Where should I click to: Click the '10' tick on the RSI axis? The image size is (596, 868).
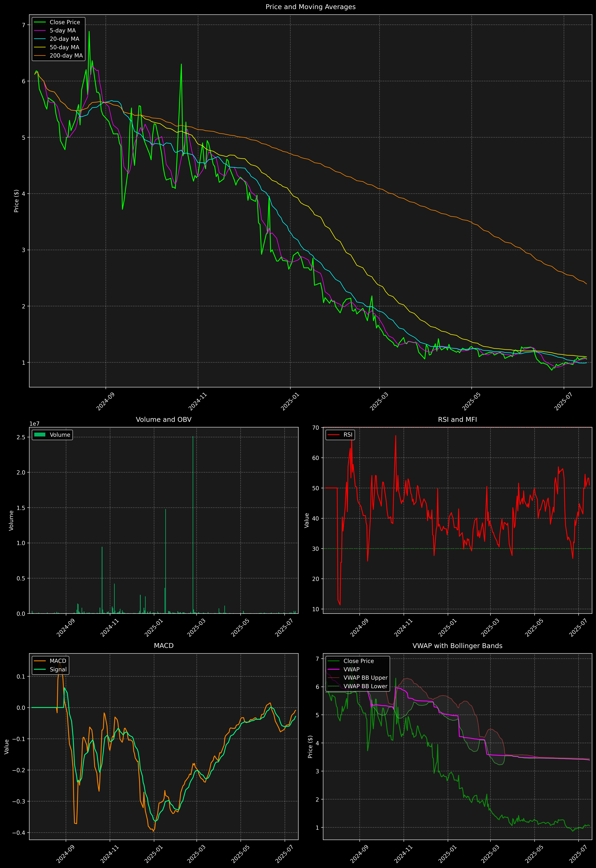[316, 609]
